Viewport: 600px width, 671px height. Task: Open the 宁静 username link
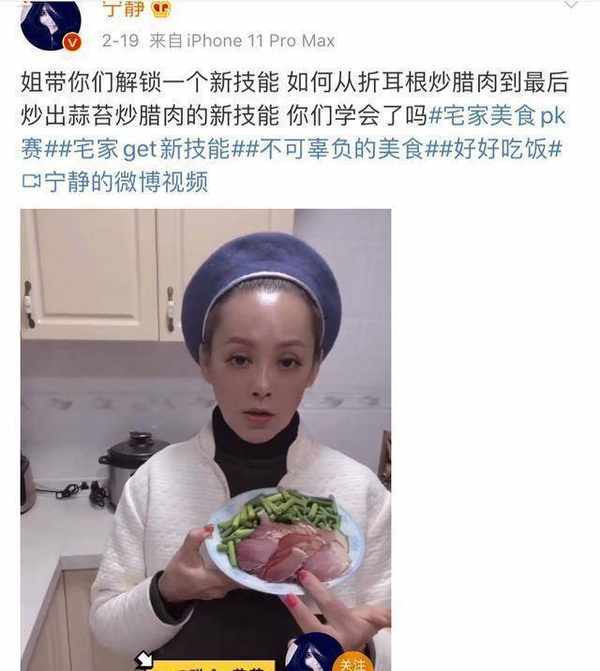pyautogui.click(x=123, y=9)
